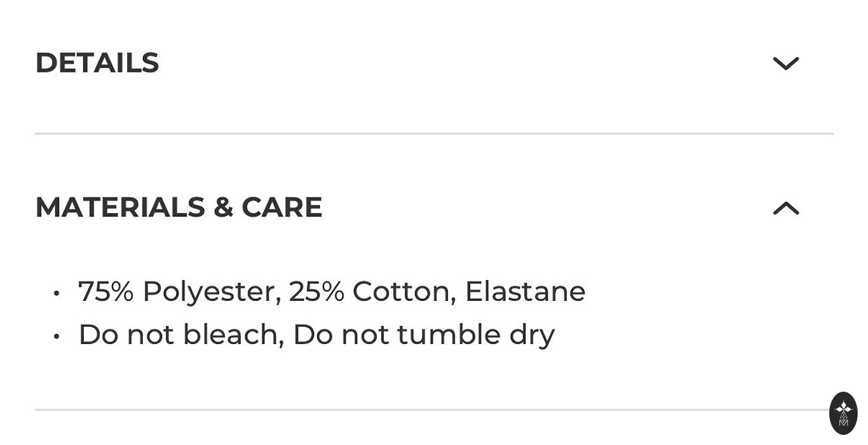Click the 'Do not tumble dry' instruction
Screen dimensions: 868x445
pos(424,335)
